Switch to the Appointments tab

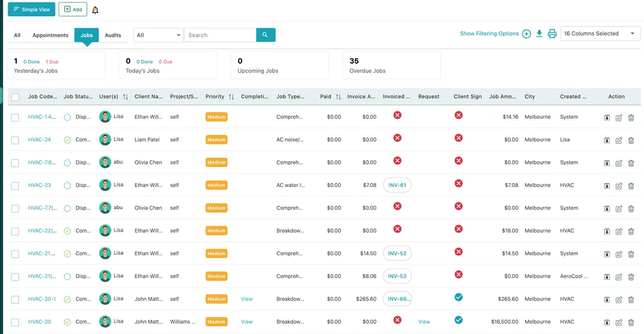tap(50, 35)
